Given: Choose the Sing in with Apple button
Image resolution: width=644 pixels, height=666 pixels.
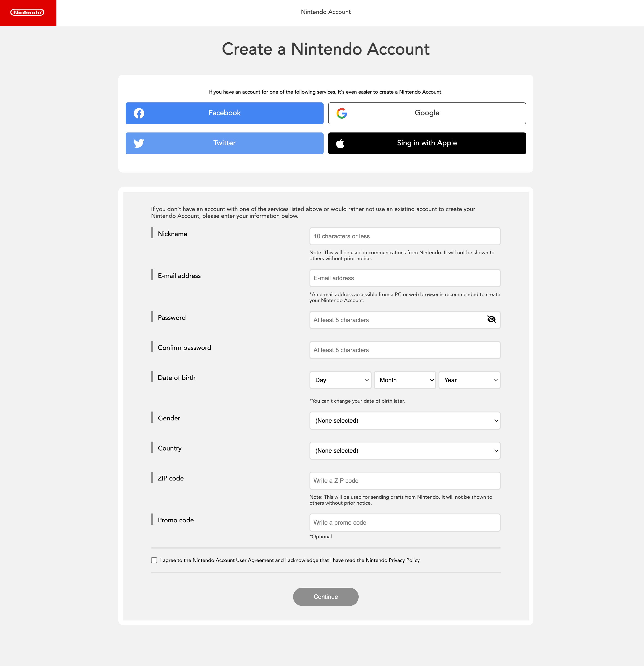Looking at the screenshot, I should (427, 143).
